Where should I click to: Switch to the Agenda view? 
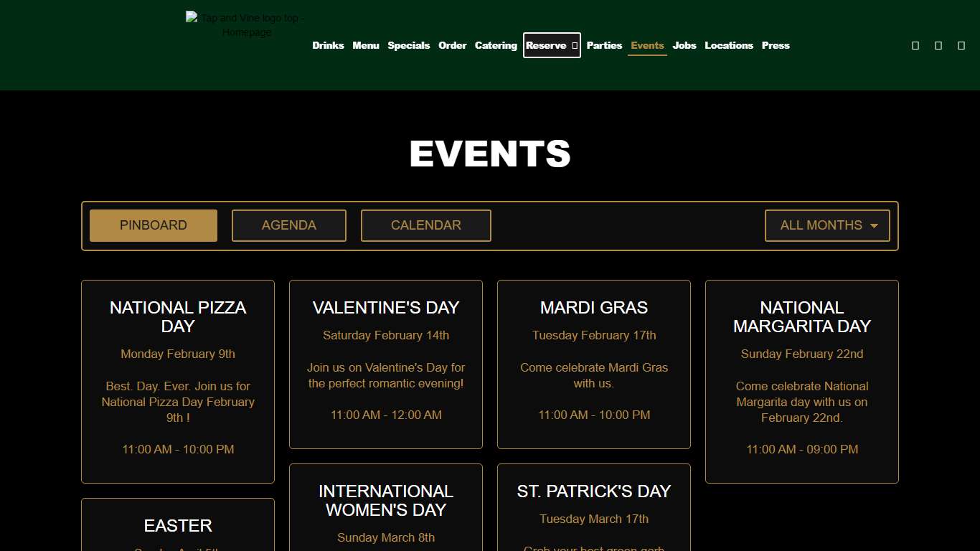[x=288, y=225]
